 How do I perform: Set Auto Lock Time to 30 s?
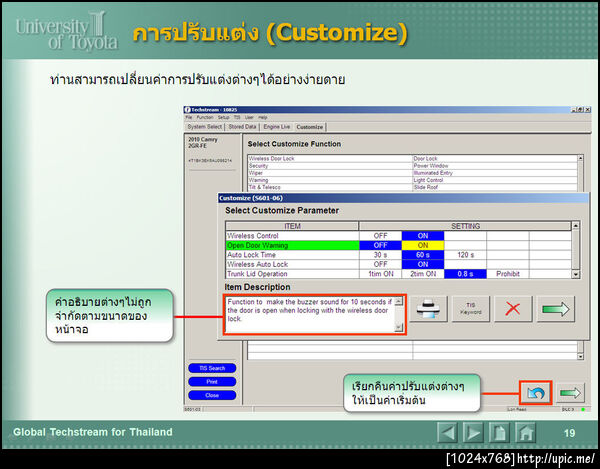click(380, 255)
